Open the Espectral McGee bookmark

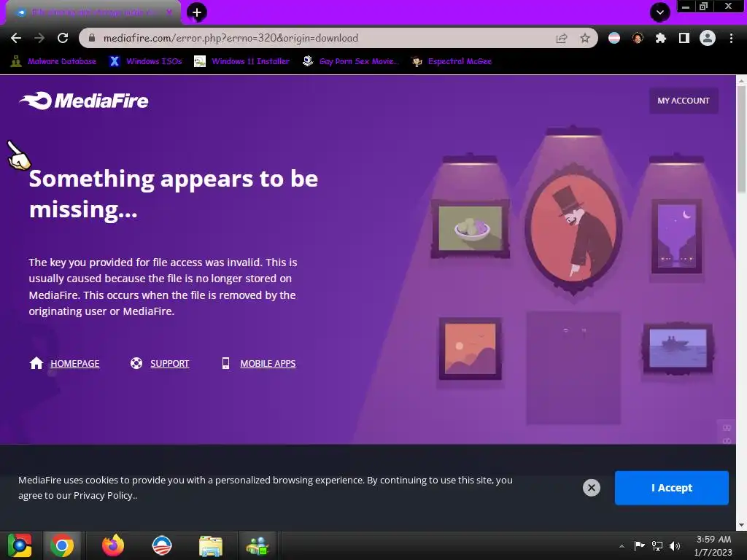pyautogui.click(x=452, y=61)
